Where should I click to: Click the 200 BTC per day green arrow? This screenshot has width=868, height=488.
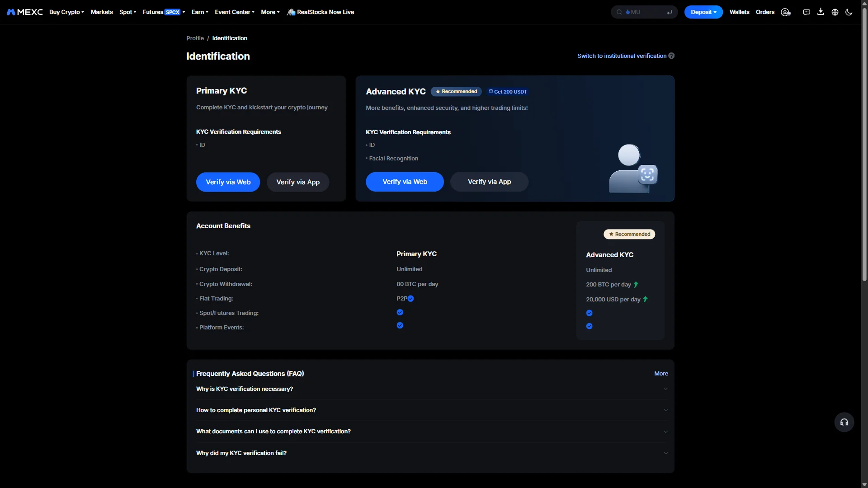point(636,285)
